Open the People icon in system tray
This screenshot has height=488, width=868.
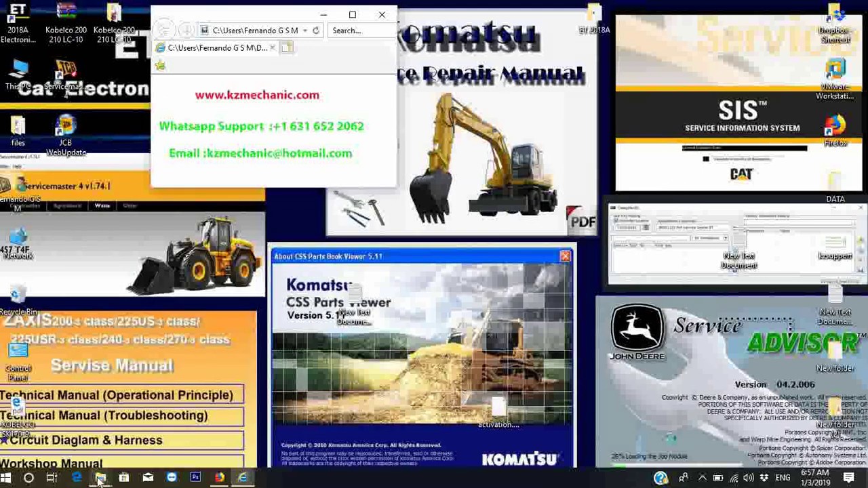click(684, 479)
